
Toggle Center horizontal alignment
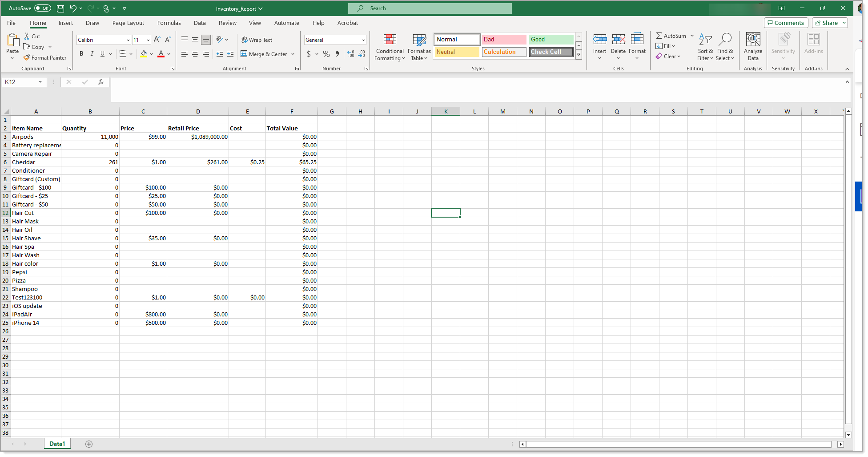click(195, 54)
